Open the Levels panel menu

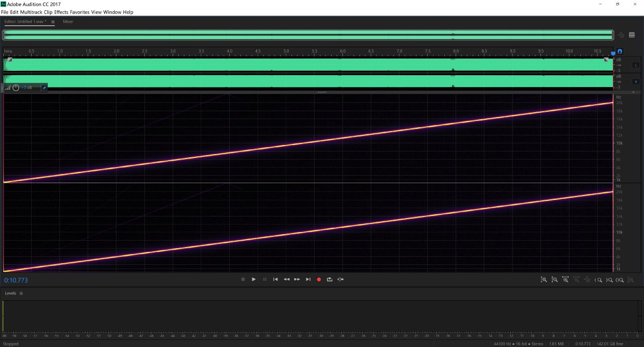click(x=21, y=293)
